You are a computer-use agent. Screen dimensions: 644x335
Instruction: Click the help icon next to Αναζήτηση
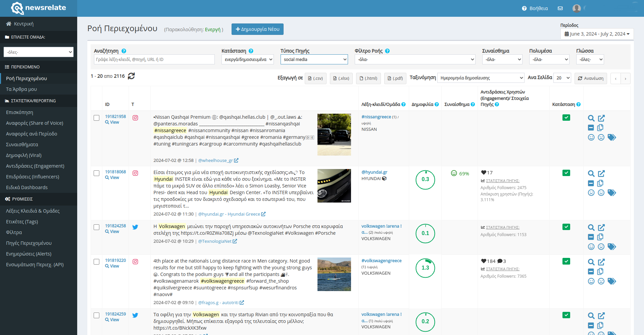(x=124, y=51)
